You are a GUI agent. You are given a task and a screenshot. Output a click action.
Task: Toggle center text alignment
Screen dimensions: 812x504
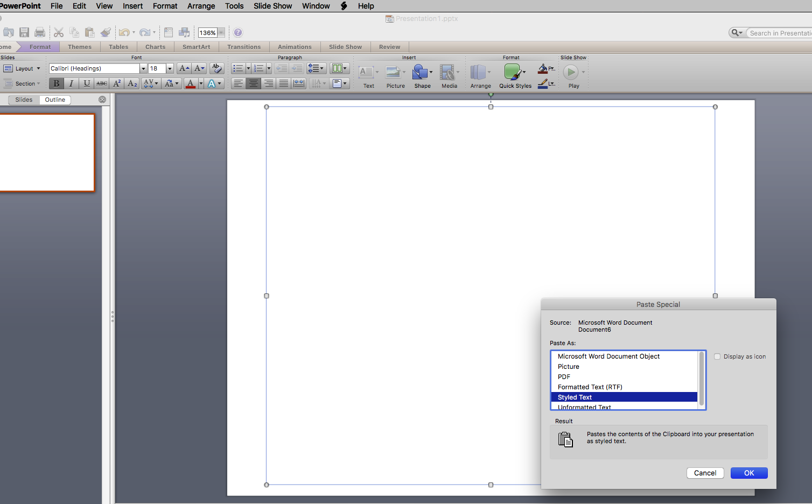253,83
